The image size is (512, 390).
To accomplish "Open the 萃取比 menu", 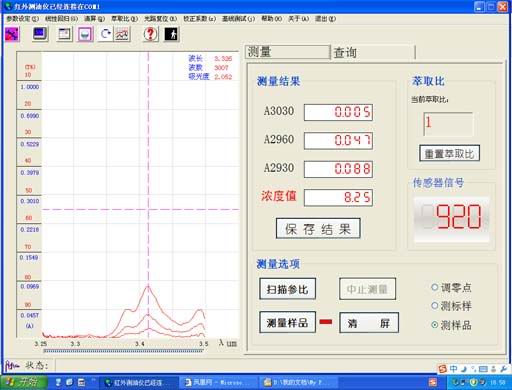I will pos(124,19).
